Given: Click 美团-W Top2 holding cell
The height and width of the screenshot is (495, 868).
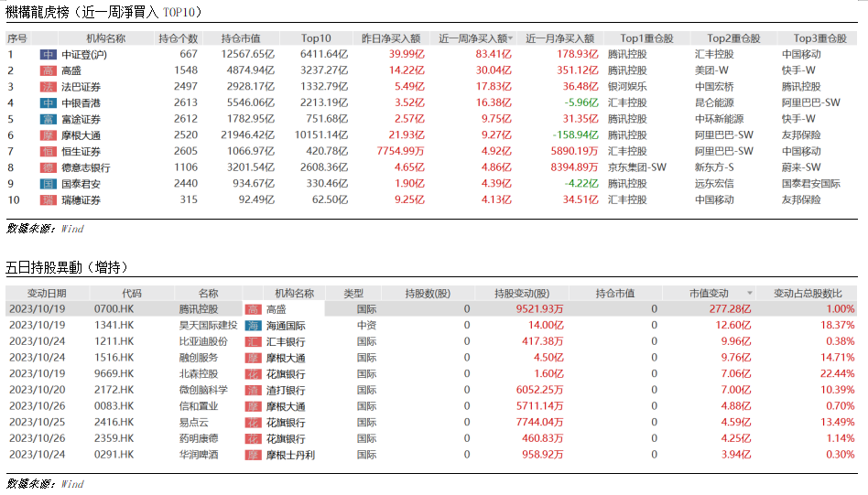Looking at the screenshot, I should [x=712, y=70].
